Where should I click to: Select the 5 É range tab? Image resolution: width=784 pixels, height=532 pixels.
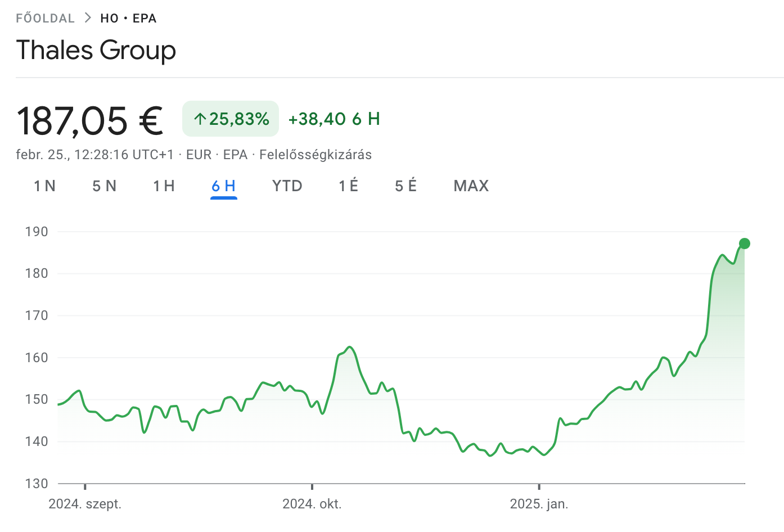[405, 186]
